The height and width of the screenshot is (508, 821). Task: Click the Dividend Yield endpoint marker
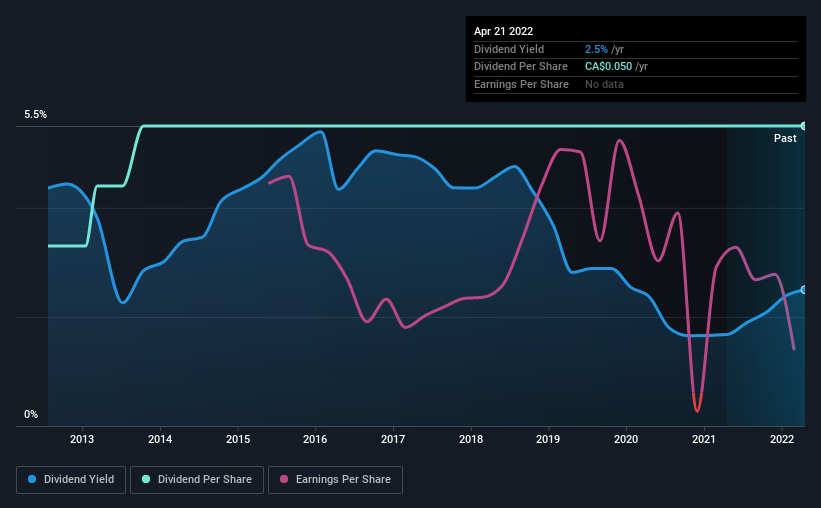pos(804,290)
